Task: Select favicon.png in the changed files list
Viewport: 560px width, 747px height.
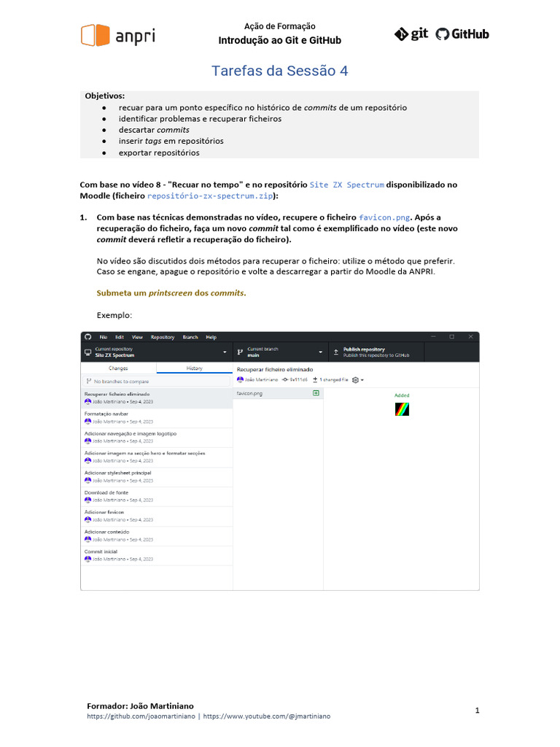Action: (278, 393)
